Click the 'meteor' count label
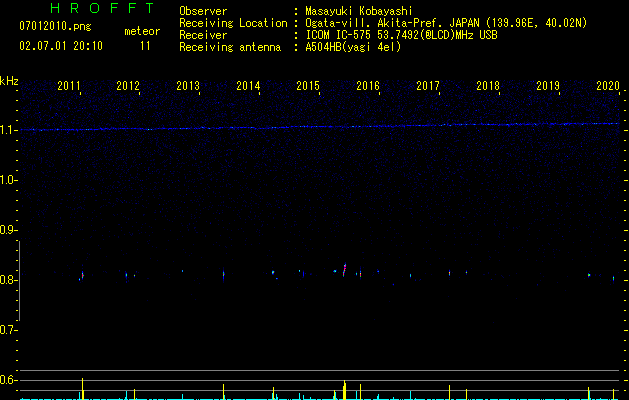 [x=142, y=31]
